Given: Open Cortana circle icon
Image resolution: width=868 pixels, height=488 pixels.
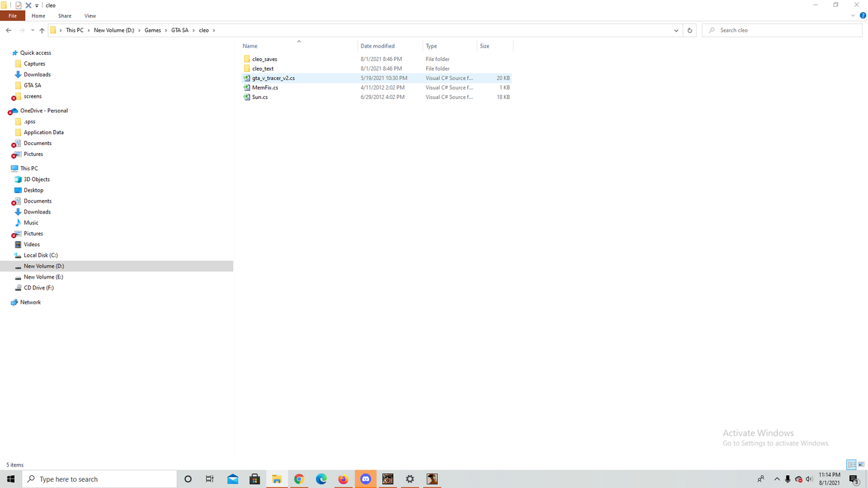Looking at the screenshot, I should pyautogui.click(x=188, y=479).
